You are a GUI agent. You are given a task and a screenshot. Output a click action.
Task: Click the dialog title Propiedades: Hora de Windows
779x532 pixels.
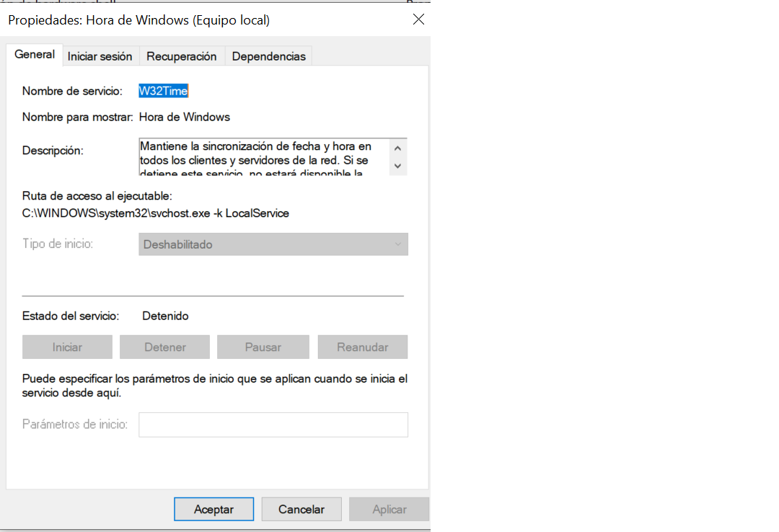point(139,20)
